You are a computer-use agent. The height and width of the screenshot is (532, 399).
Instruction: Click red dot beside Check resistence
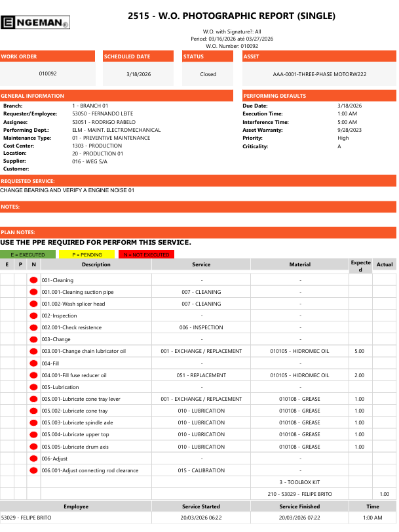coord(33,327)
